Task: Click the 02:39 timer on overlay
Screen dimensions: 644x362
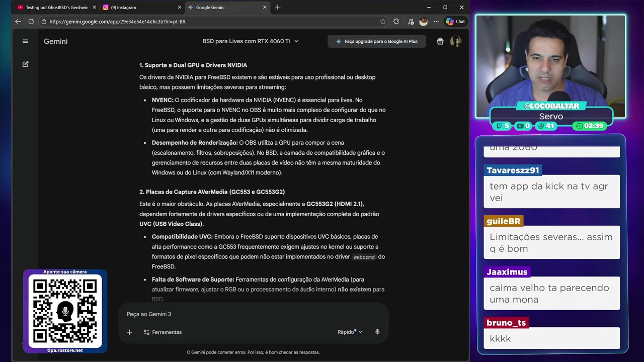Action: 589,126
